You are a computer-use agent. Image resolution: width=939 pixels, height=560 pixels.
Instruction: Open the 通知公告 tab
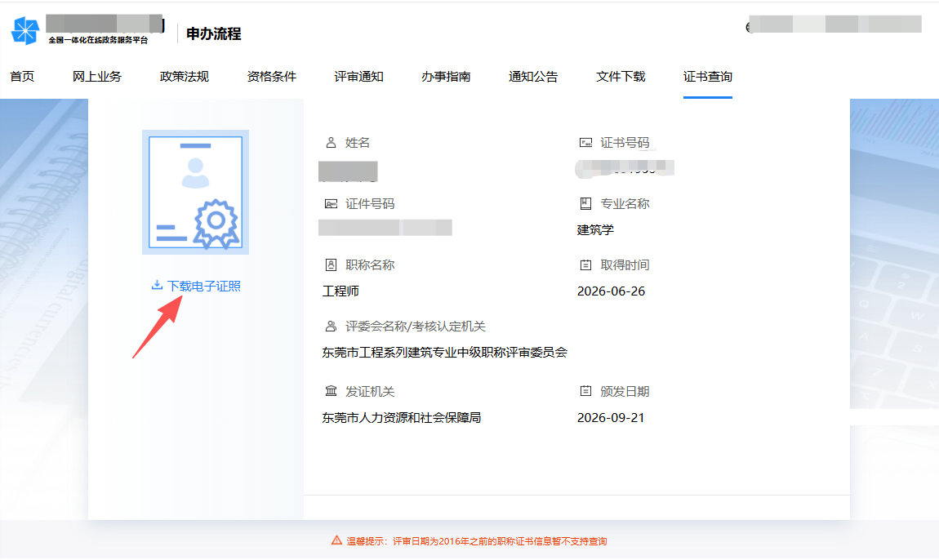point(533,77)
